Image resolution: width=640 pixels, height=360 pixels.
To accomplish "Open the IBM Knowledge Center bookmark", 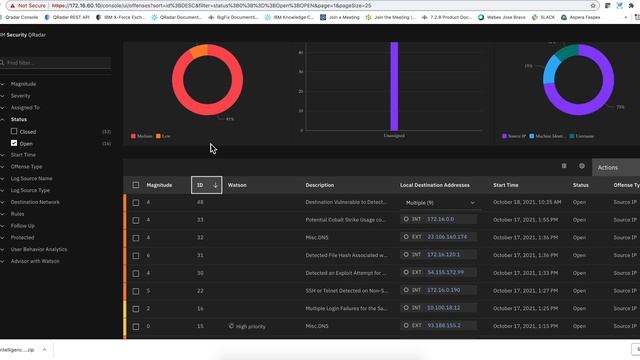I will (289, 17).
